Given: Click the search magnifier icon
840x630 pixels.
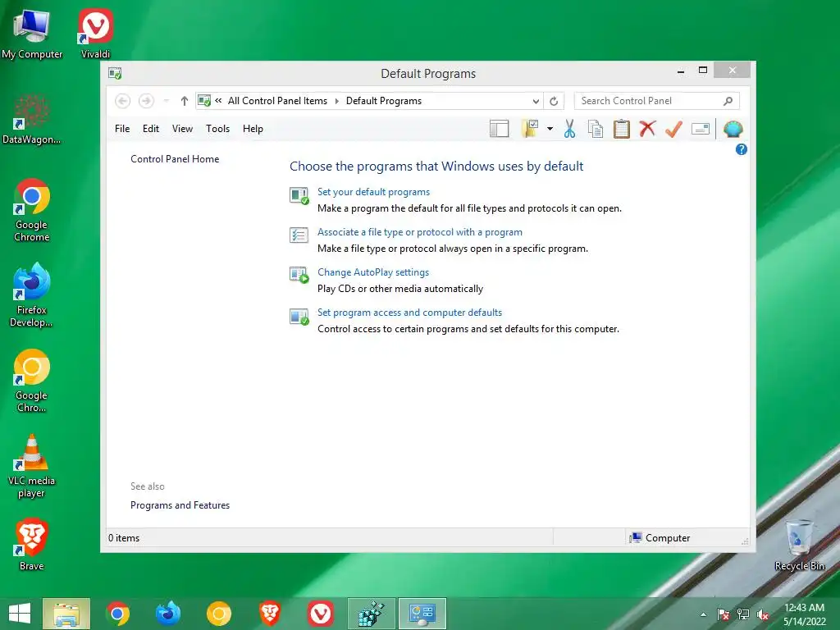Looking at the screenshot, I should pyautogui.click(x=728, y=101).
